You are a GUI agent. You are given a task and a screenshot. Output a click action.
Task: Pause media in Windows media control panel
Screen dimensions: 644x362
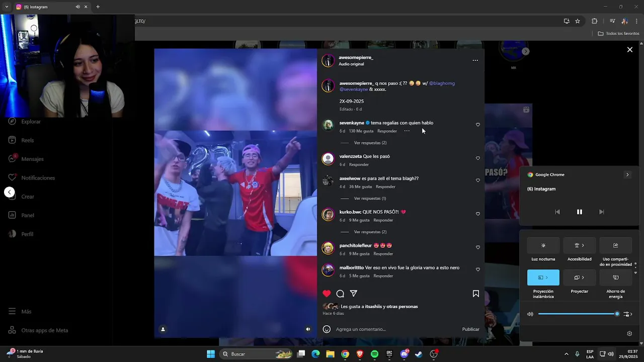(x=579, y=212)
